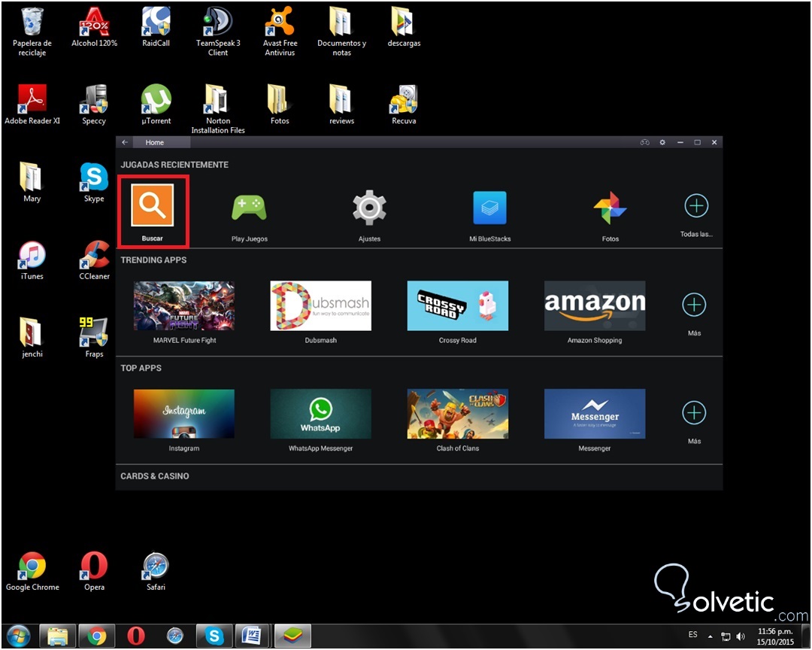Select Adobe Reader XI desktop shortcut
Viewport: 812px width, 650px height.
pos(32,105)
